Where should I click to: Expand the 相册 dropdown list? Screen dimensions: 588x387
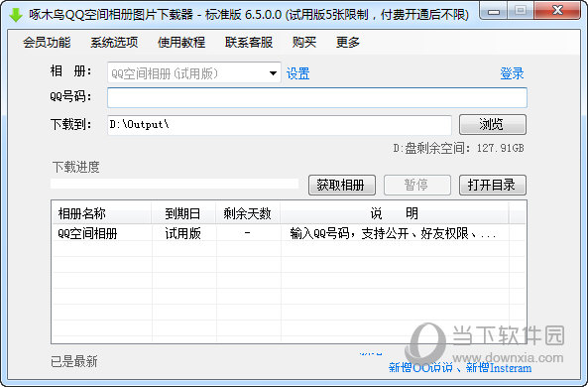[x=273, y=73]
